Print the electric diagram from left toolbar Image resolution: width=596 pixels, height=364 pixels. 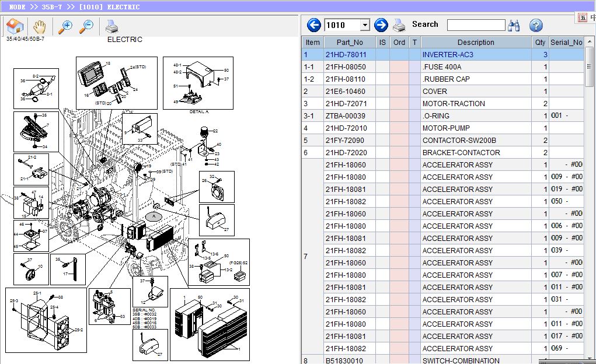pos(111,26)
